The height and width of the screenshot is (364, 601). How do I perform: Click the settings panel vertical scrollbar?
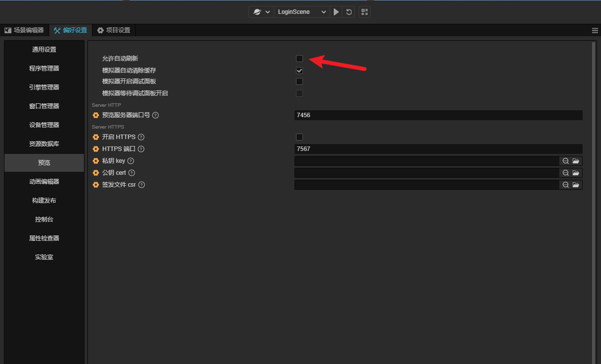pyautogui.click(x=594, y=203)
